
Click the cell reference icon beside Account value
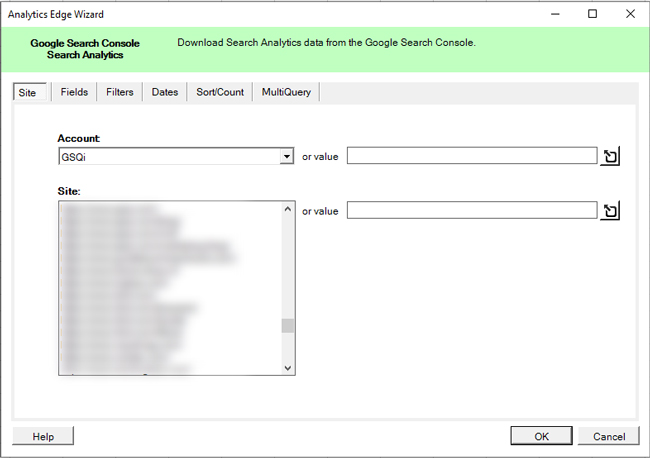[610, 156]
